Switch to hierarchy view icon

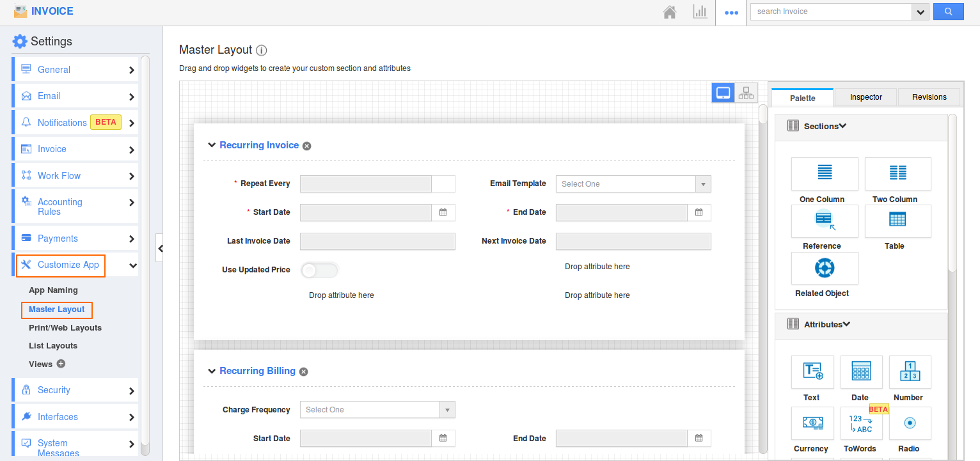click(x=746, y=93)
